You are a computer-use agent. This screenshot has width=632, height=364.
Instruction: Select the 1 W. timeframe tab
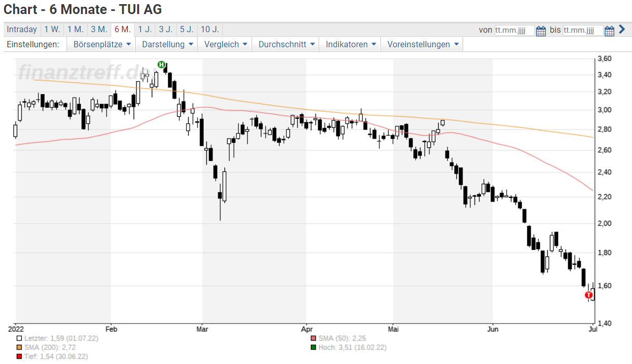pyautogui.click(x=52, y=30)
